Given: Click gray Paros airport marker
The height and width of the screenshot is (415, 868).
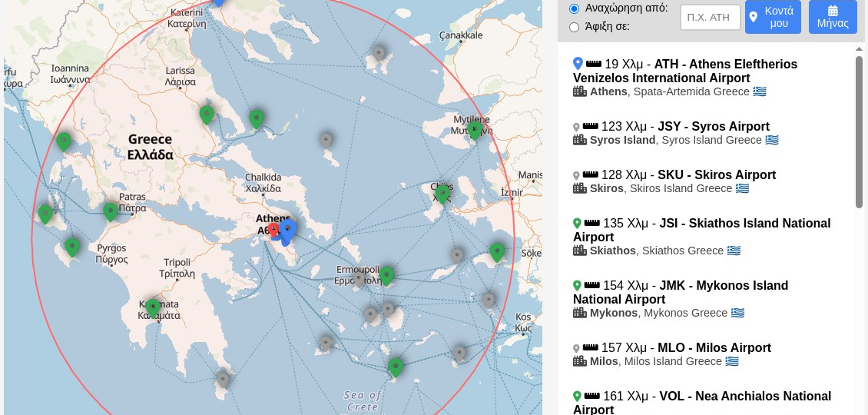Looking at the screenshot, I should [x=370, y=315].
